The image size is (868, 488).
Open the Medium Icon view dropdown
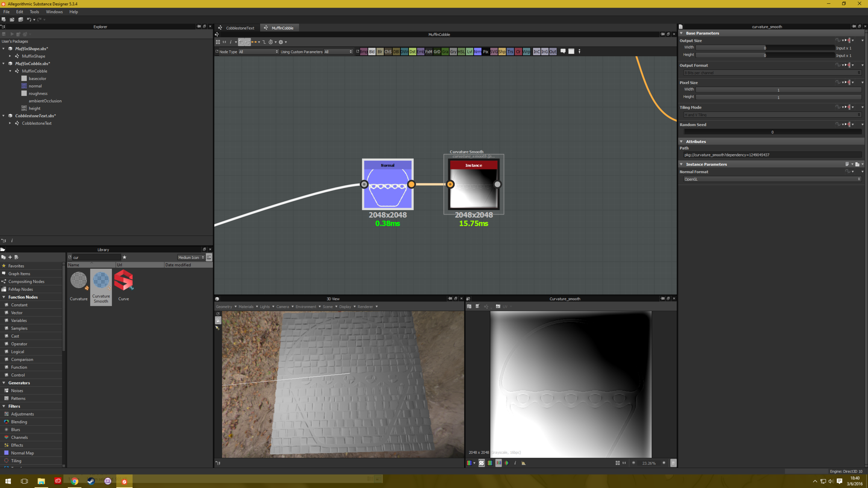click(191, 257)
